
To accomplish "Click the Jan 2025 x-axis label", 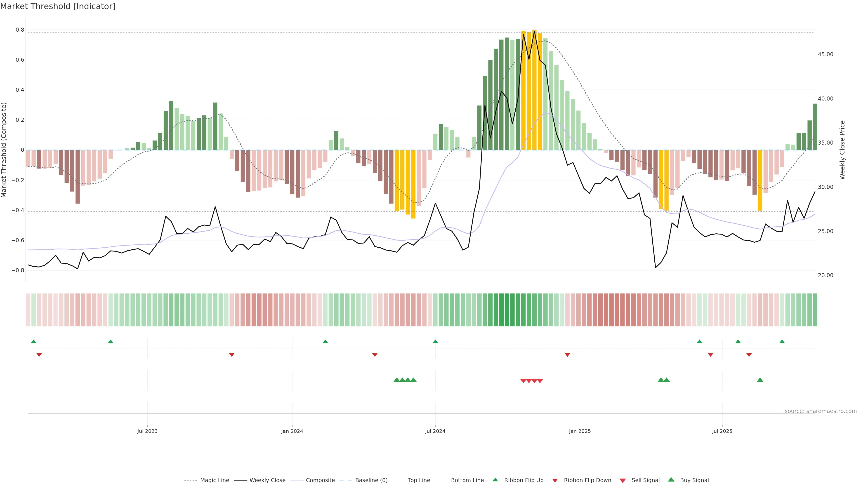I will (580, 431).
